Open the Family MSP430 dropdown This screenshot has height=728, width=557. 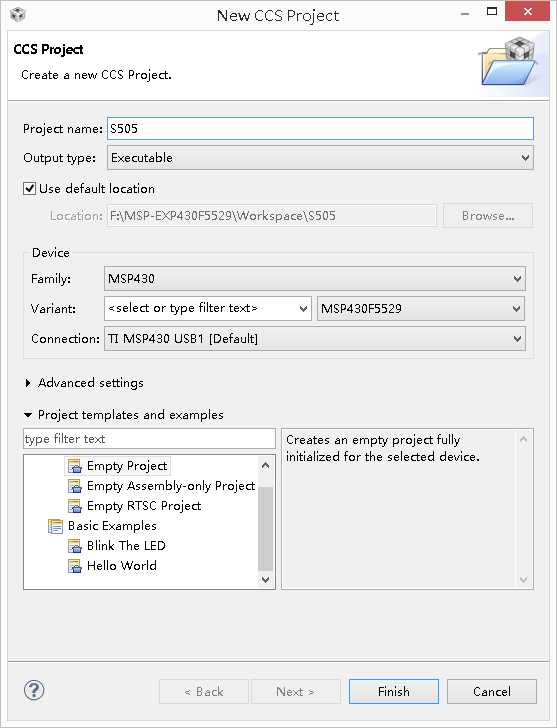click(315, 279)
